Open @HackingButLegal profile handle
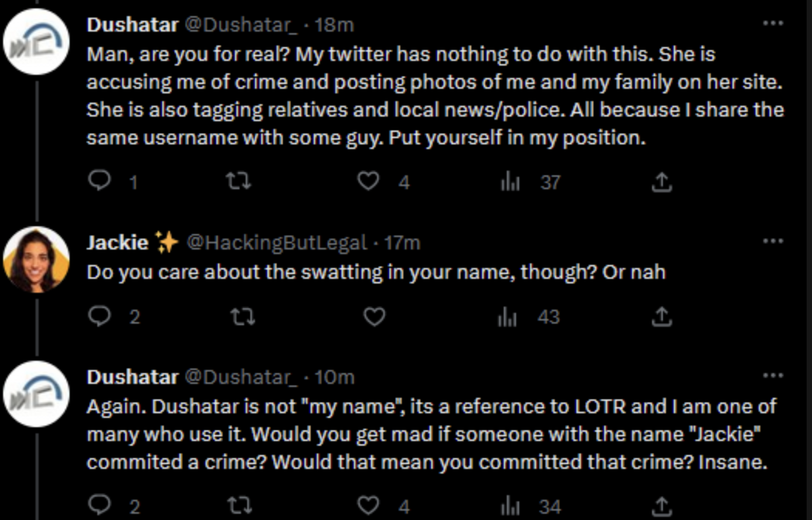 tap(277, 243)
